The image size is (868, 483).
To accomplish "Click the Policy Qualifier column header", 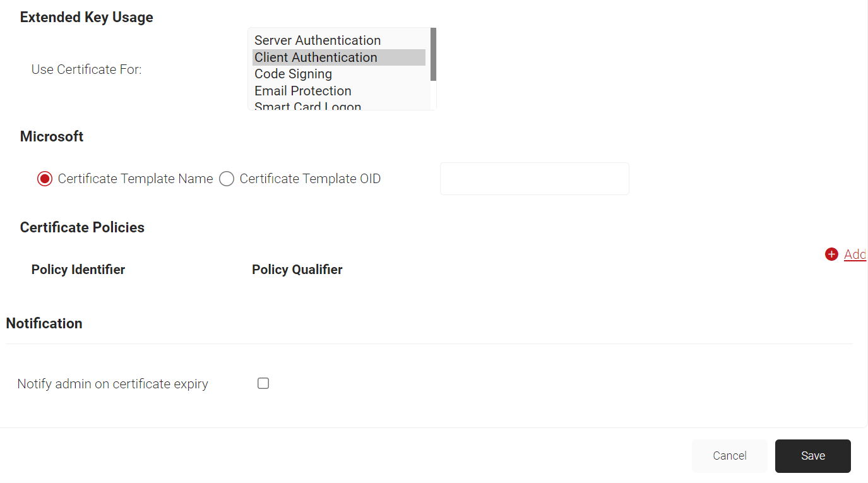I will tap(297, 270).
